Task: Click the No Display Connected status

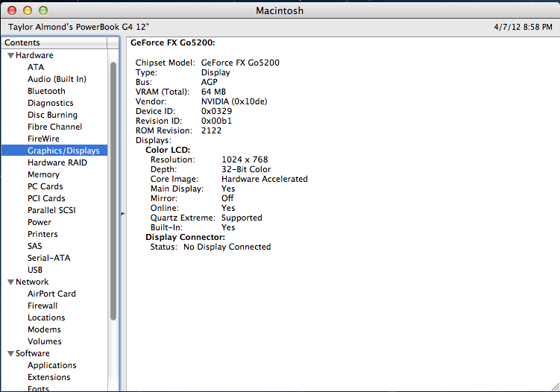Action: click(227, 247)
